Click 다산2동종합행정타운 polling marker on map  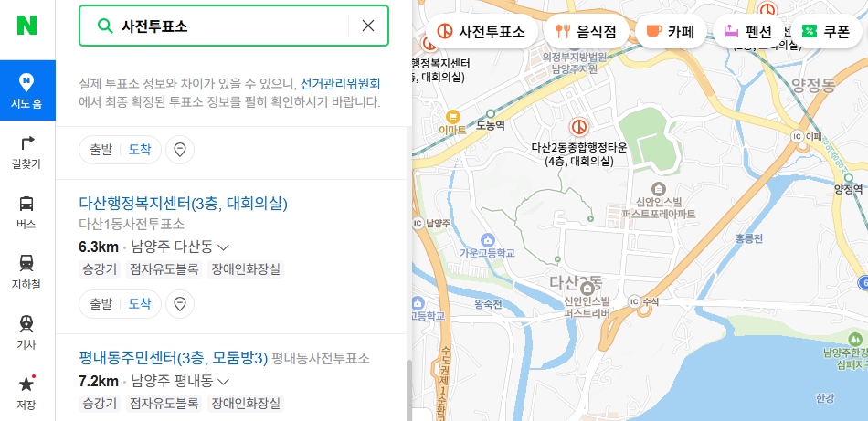point(579,128)
